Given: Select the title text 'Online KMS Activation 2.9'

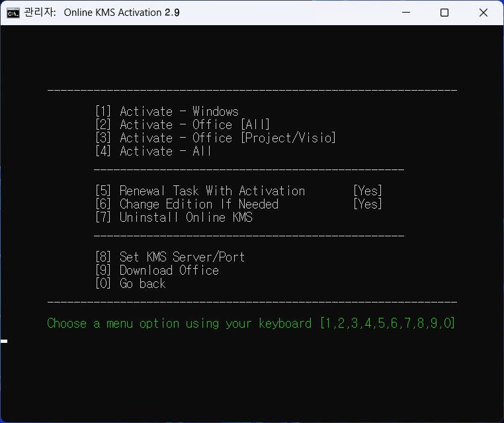Looking at the screenshot, I should [x=122, y=13].
